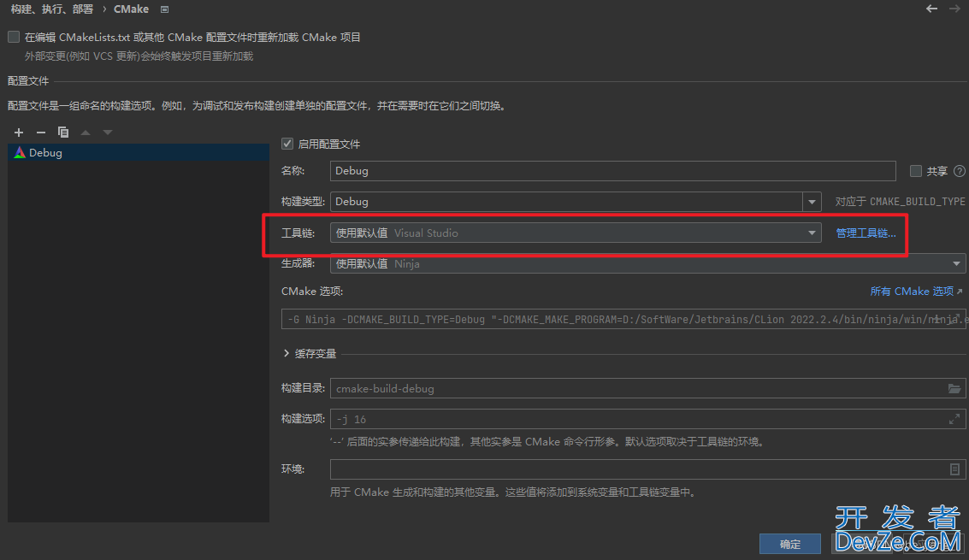This screenshot has height=560, width=969.
Task: Click the 对应于 CMAKE_BUILD_TYPE text
Action: point(900,202)
